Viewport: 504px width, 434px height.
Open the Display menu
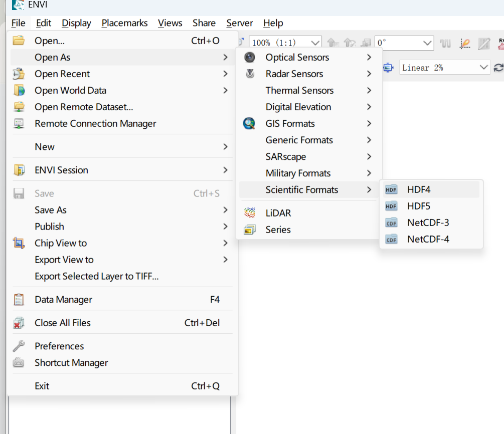tap(77, 23)
